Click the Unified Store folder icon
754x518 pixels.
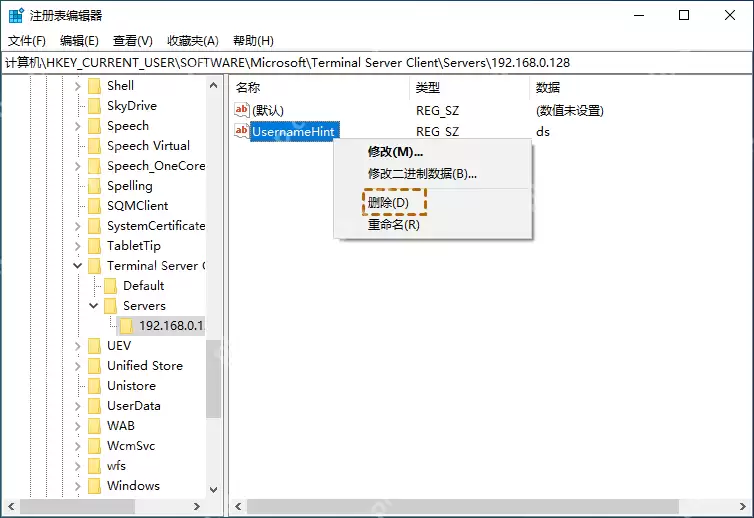pyautogui.click(x=95, y=366)
